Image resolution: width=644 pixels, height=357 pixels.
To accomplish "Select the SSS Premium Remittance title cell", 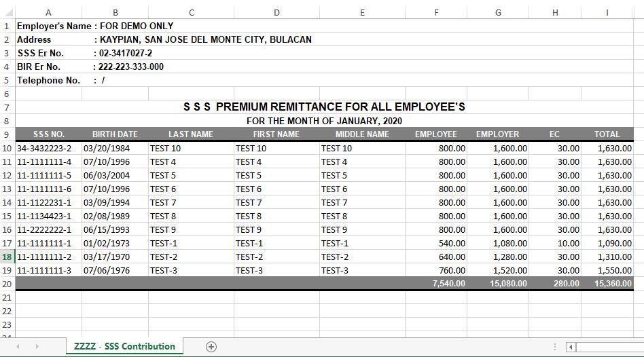I will pyautogui.click(x=324, y=107).
